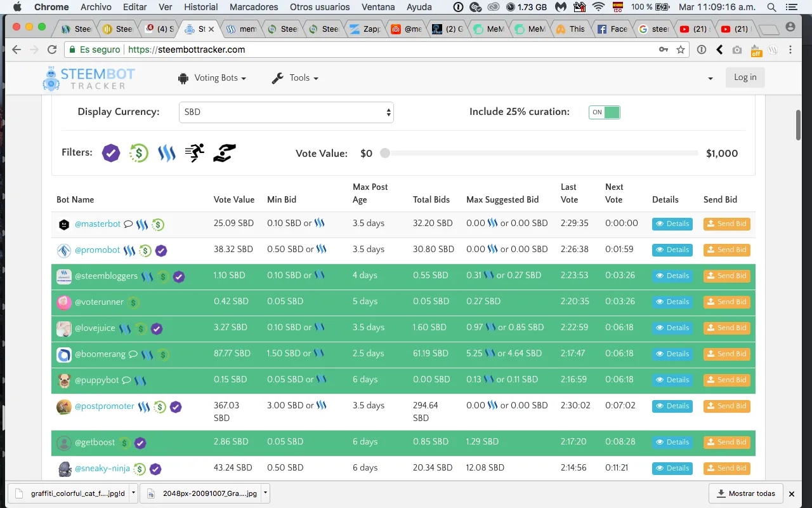The width and height of the screenshot is (812, 508).
Task: Click Mostrar todas downloads button
Action: point(745,493)
